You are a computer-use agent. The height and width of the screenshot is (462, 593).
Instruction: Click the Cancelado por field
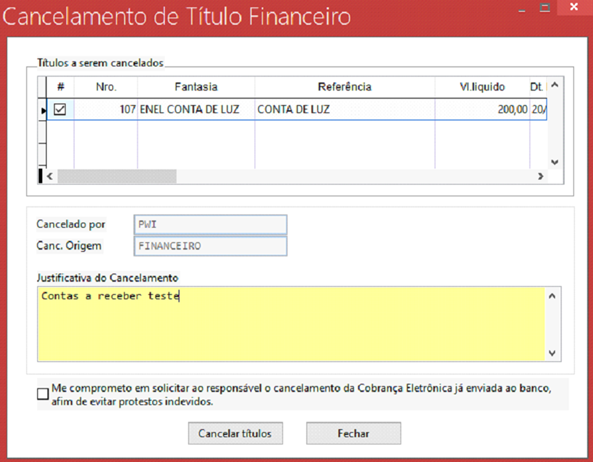(x=210, y=225)
